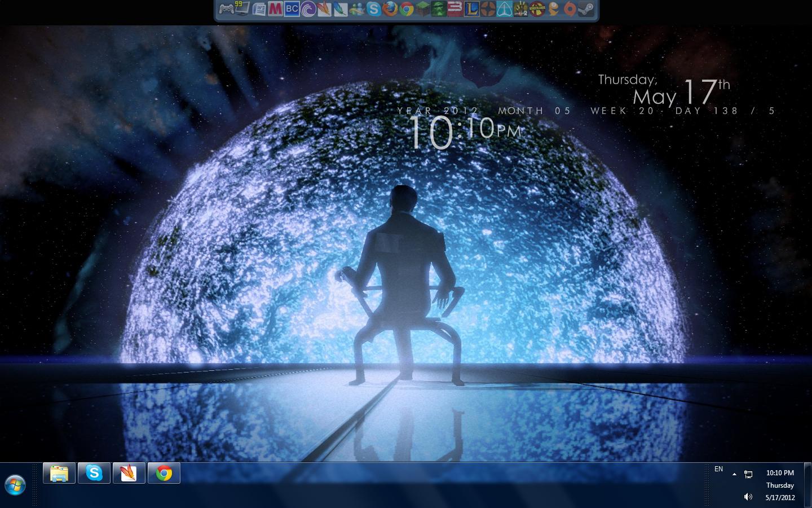Show hidden system tray icons

(734, 474)
